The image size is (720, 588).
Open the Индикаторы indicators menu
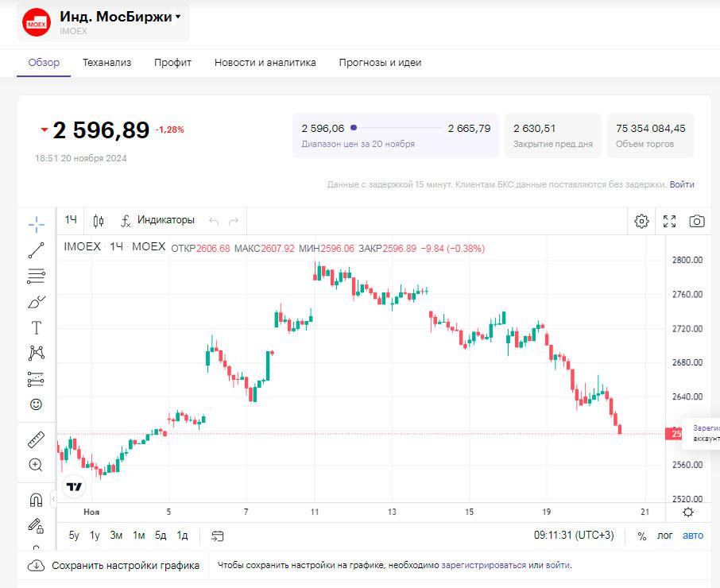[157, 220]
